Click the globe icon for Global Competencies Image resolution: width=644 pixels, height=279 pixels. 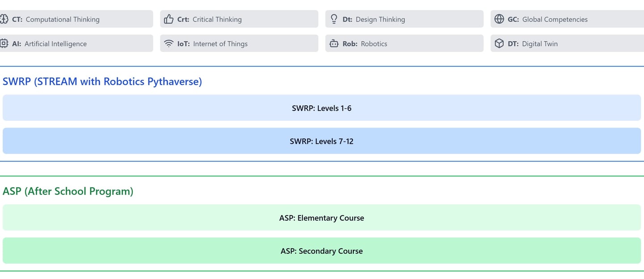pyautogui.click(x=499, y=19)
